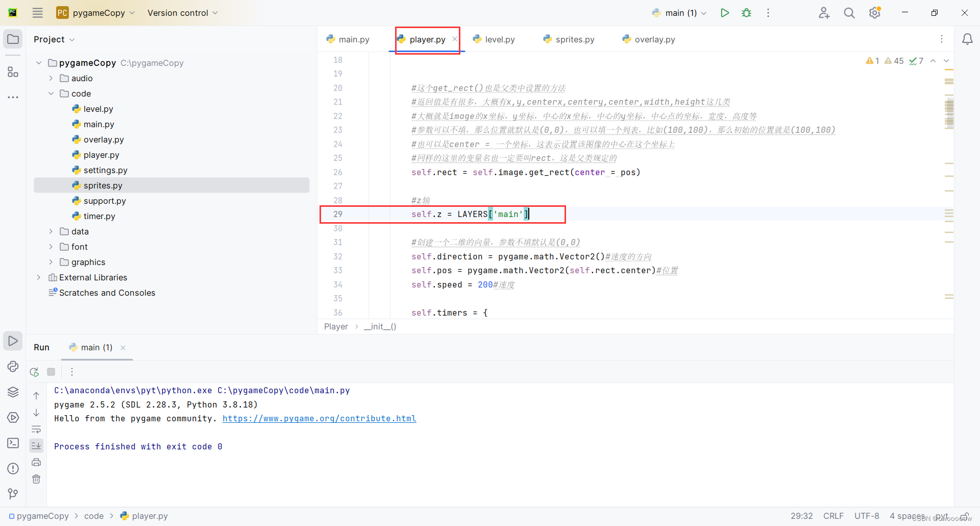The width and height of the screenshot is (980, 526).
Task: Open IDE settings gear icon
Action: click(x=875, y=13)
